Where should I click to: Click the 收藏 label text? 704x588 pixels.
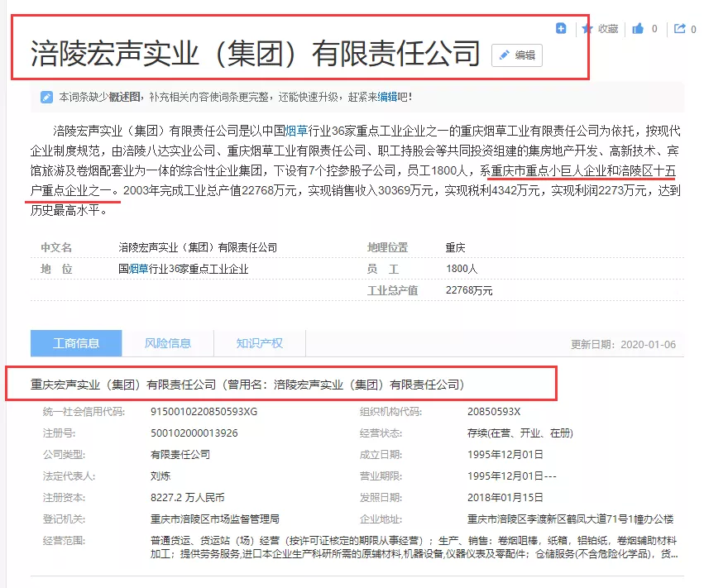click(608, 29)
